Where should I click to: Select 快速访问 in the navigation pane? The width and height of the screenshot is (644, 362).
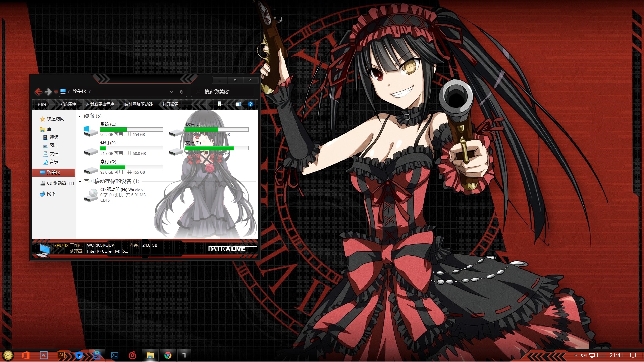pyautogui.click(x=52, y=119)
